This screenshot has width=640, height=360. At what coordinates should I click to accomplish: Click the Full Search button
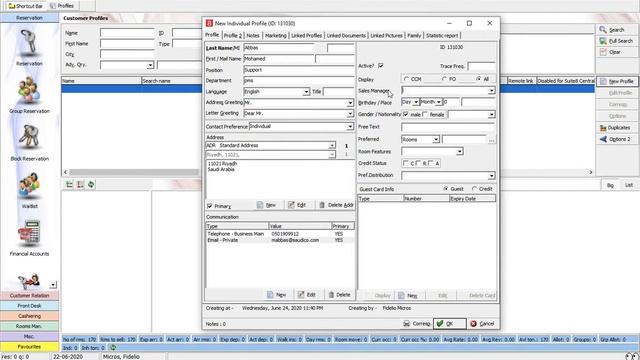617,41
